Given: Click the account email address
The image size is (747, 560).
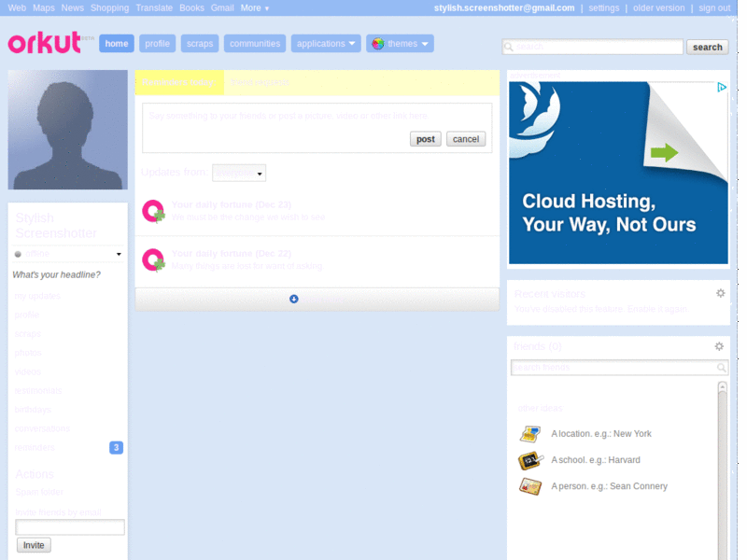Looking at the screenshot, I should pos(504,8).
